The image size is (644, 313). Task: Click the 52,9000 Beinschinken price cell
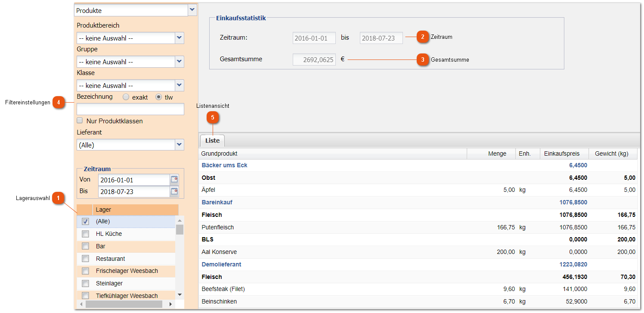tap(576, 301)
